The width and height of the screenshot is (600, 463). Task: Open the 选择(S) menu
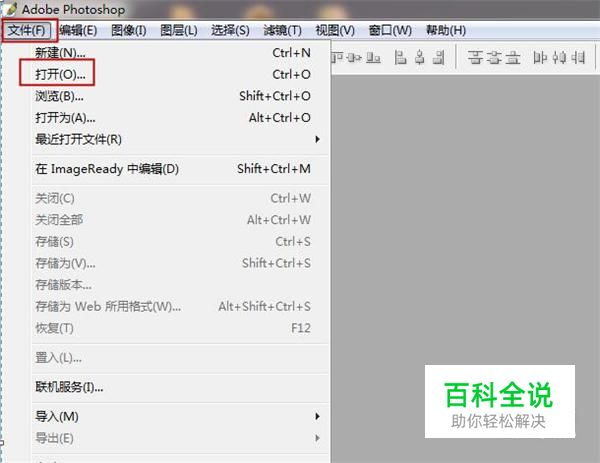click(230, 30)
